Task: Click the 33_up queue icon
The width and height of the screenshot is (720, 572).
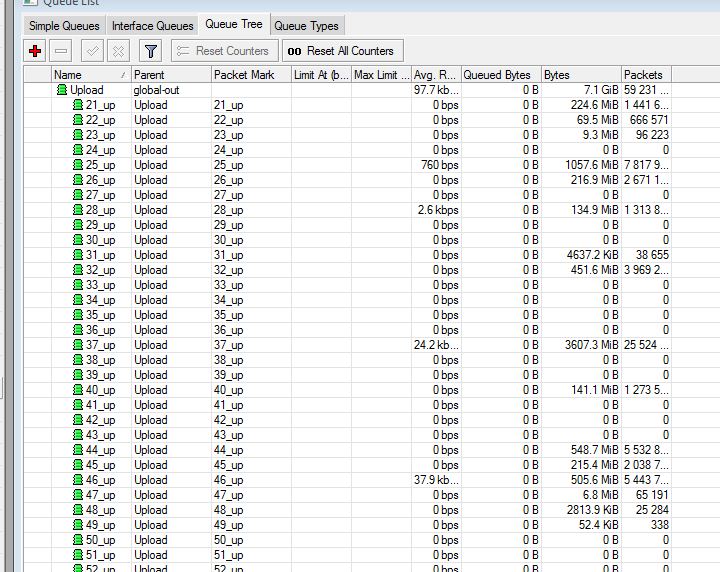Action: tap(78, 285)
